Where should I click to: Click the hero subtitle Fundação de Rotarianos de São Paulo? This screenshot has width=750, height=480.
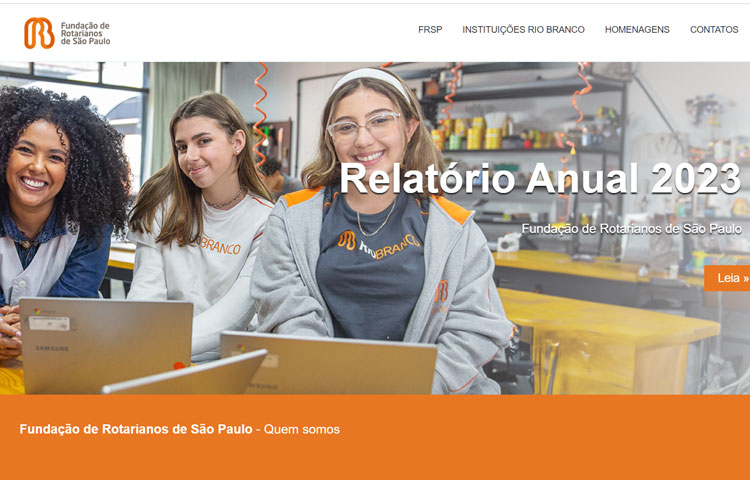[631, 229]
